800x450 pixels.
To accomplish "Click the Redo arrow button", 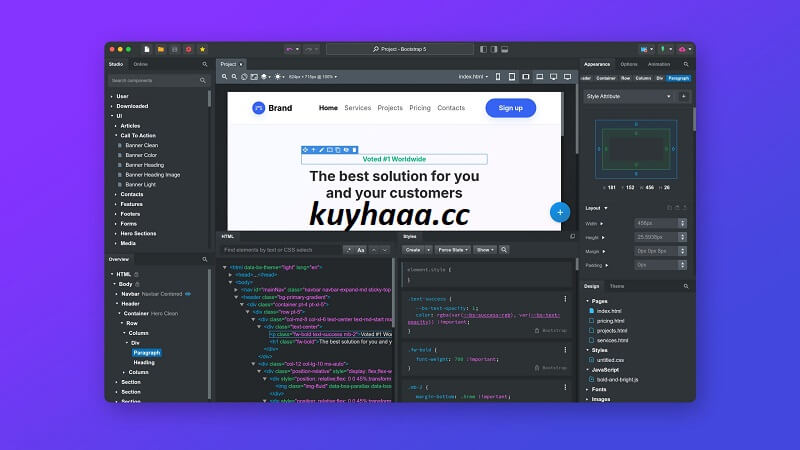I will (x=311, y=49).
